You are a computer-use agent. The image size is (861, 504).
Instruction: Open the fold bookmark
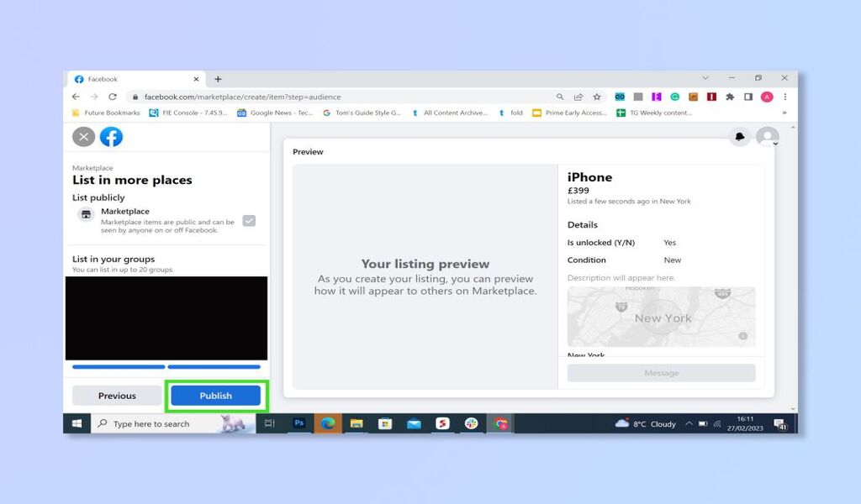point(510,113)
